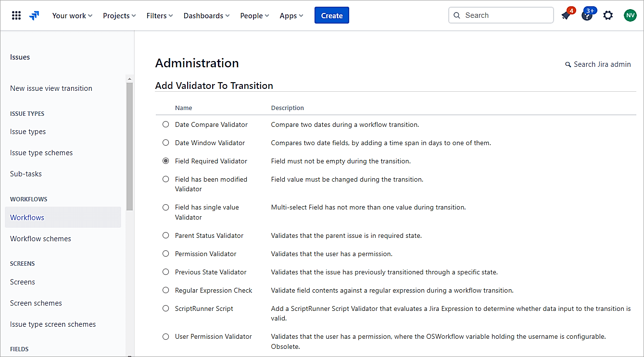Open the settings gear icon
Screen dimensions: 644x357
click(608, 15)
